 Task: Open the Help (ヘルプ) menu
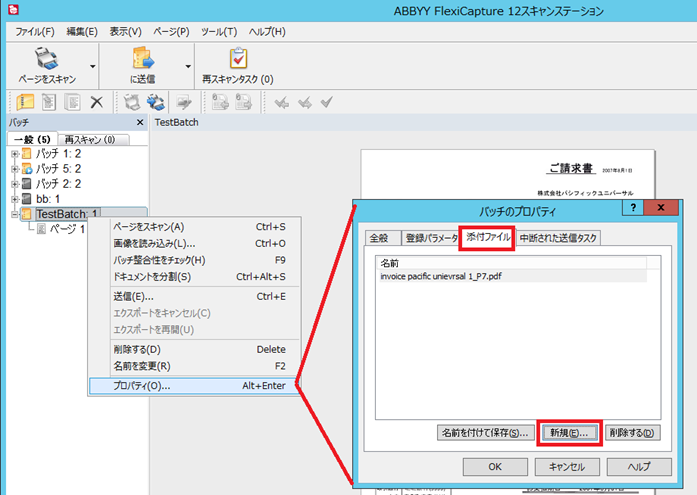[x=267, y=32]
